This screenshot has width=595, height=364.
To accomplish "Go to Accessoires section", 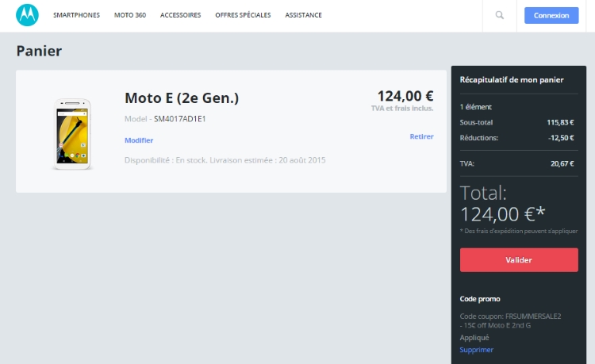I will pyautogui.click(x=180, y=15).
